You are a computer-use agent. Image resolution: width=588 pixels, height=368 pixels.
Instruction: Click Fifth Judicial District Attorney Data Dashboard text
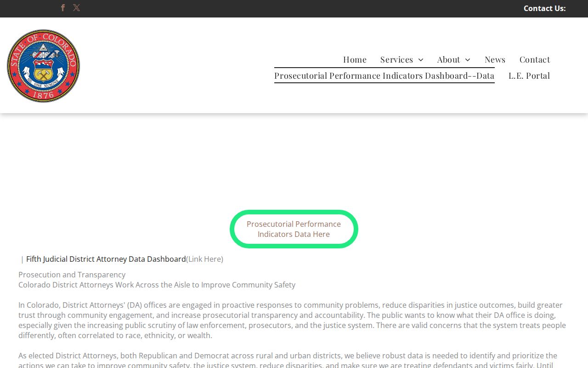click(106, 259)
